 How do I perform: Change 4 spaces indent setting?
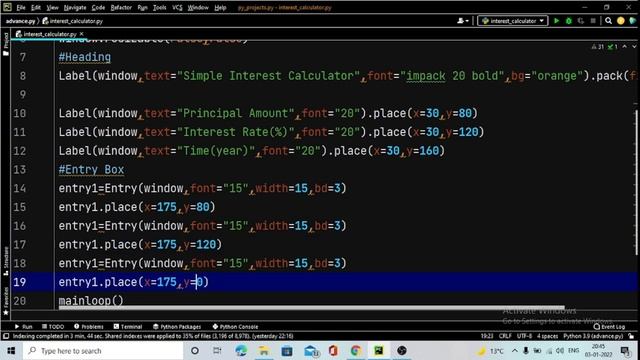[547, 336]
